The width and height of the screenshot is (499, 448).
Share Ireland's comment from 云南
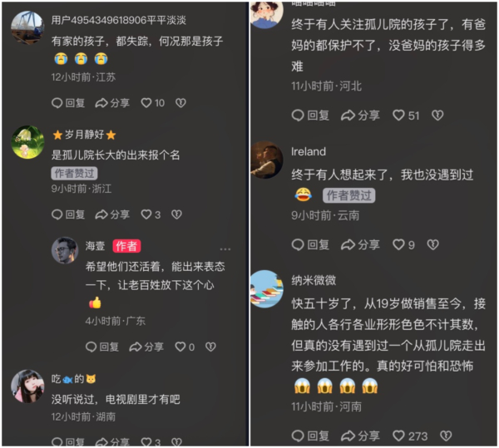pos(360,244)
